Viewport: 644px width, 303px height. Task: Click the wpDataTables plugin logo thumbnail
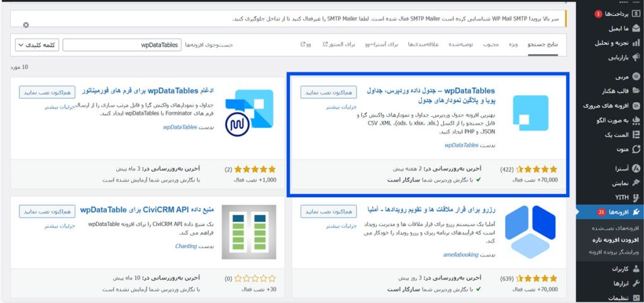530,113
